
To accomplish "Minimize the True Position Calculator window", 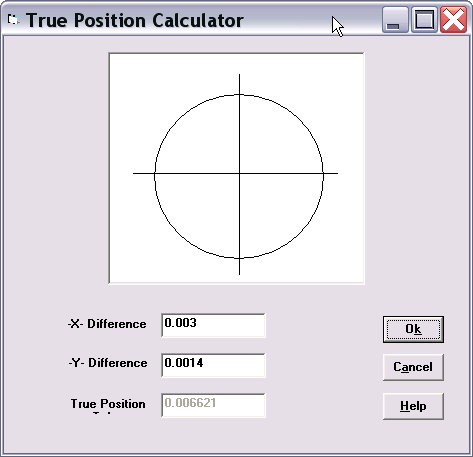I will (395, 20).
